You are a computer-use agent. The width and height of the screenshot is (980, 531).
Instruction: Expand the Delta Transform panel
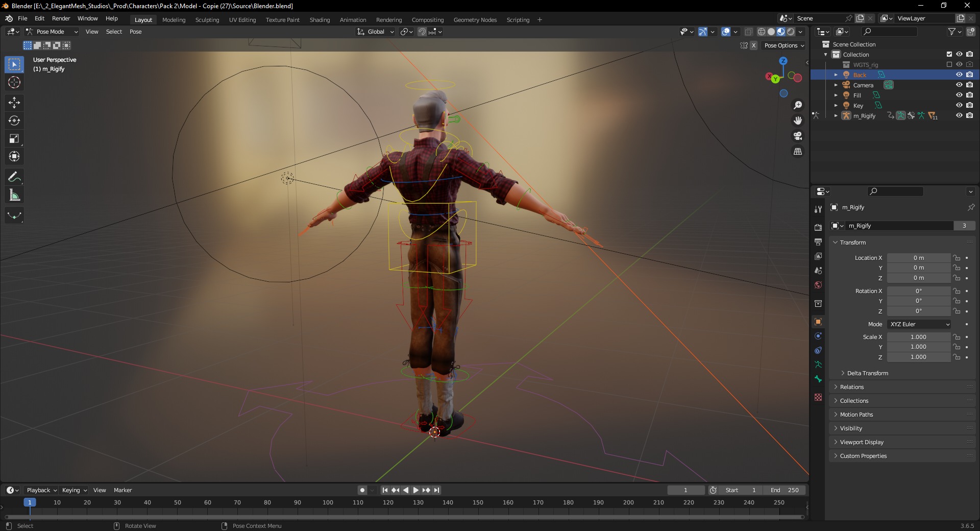pyautogui.click(x=868, y=373)
